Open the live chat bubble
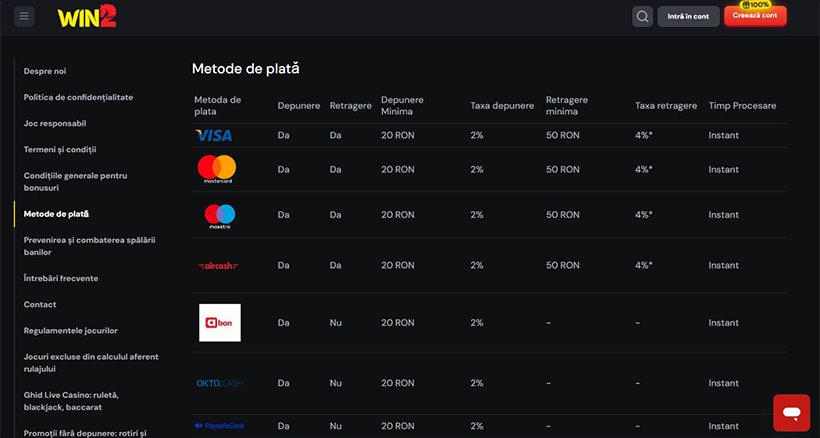The height and width of the screenshot is (438, 820). tap(792, 413)
